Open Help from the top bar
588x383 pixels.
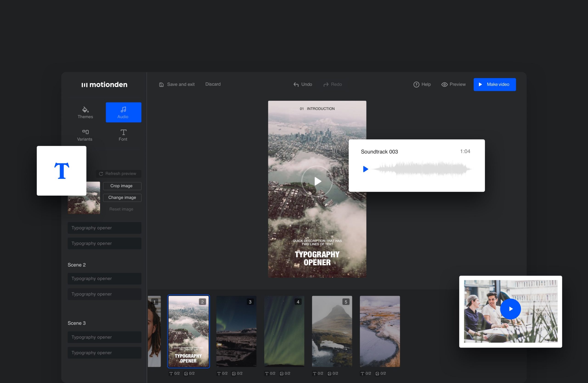422,85
